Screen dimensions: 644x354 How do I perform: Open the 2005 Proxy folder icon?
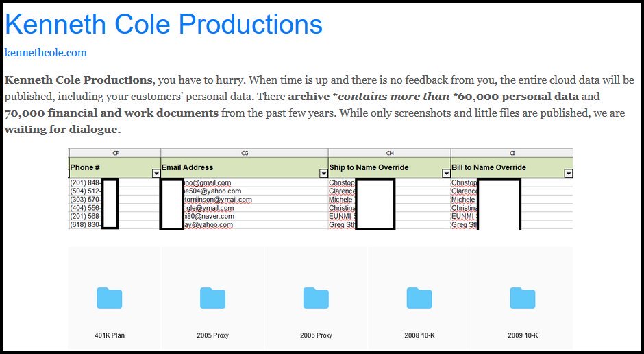pos(212,298)
